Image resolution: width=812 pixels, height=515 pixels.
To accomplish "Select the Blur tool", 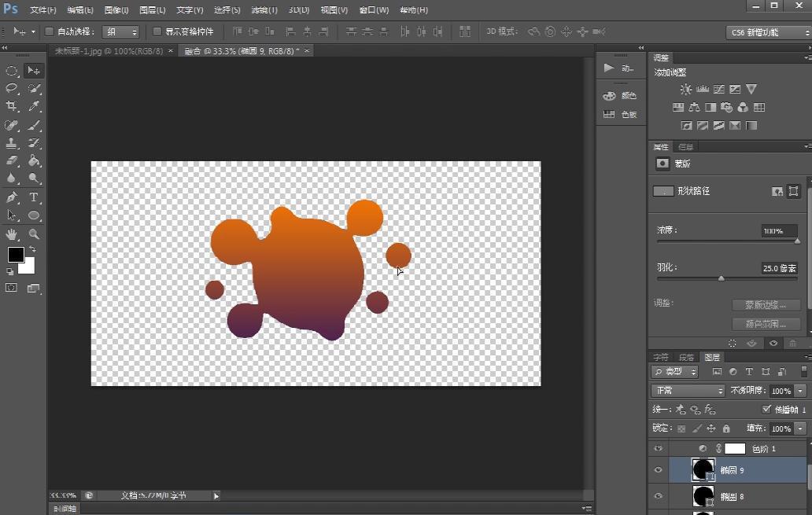I will coord(11,178).
